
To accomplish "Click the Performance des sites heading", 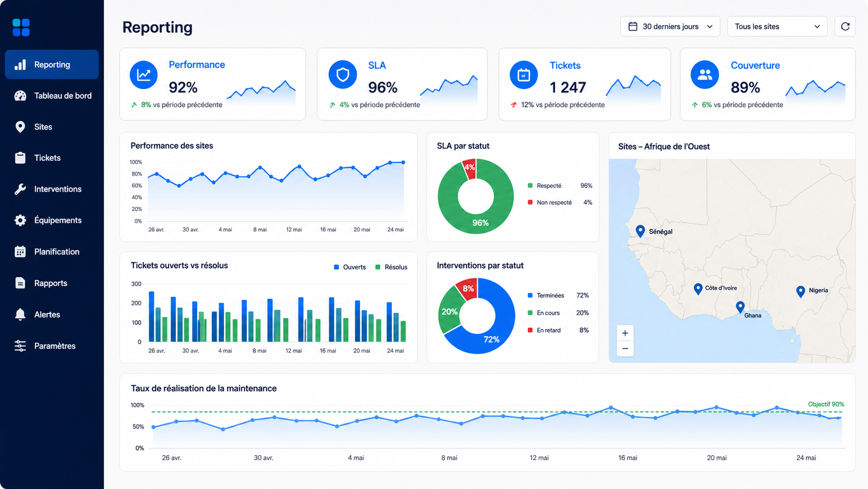I will [x=172, y=146].
